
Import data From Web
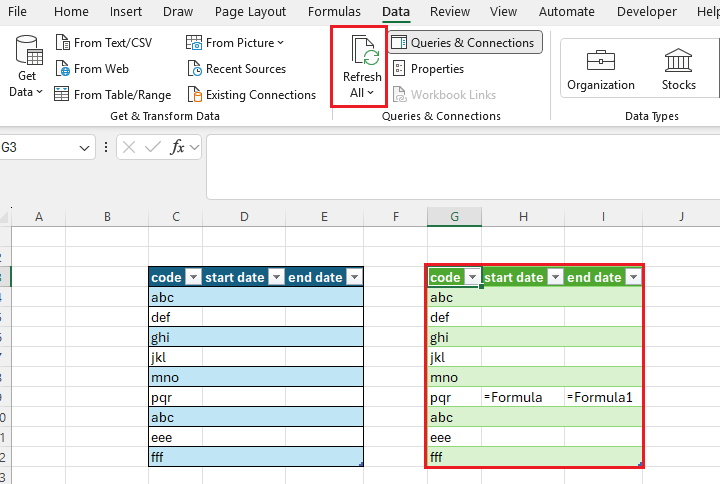coord(92,69)
